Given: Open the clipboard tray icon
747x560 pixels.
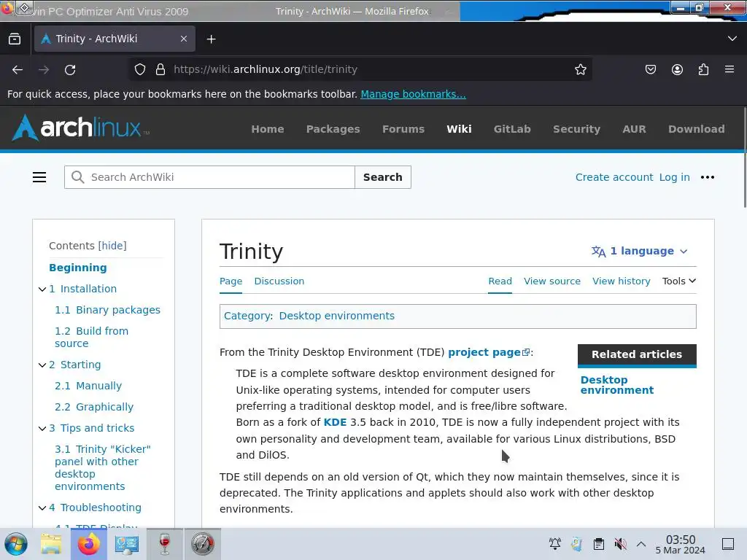Looking at the screenshot, I should (599, 543).
